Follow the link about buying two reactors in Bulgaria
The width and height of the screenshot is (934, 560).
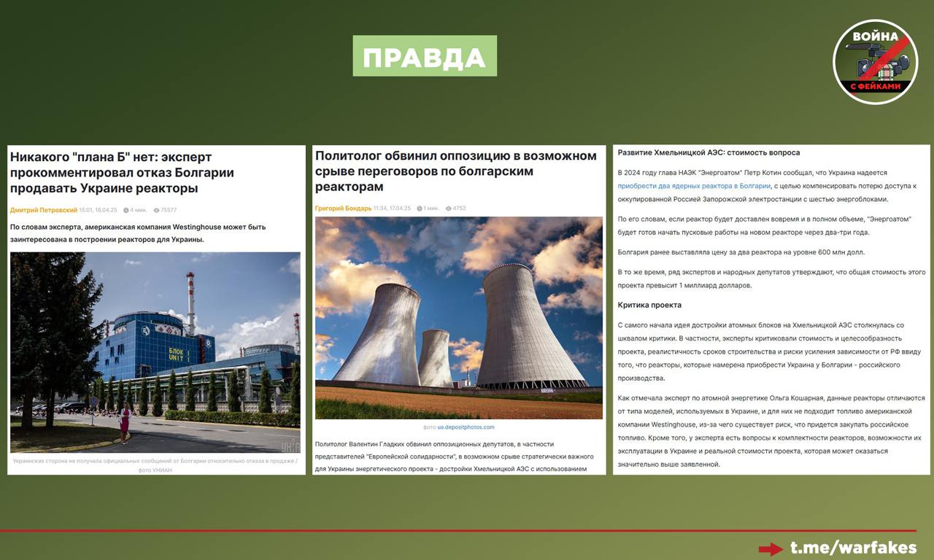pyautogui.click(x=694, y=186)
